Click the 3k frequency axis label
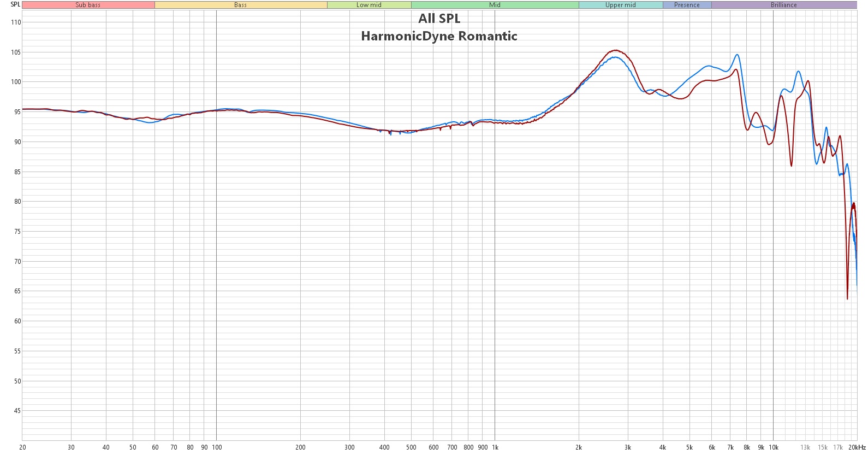Screen dimensions: 868x454 (x=628, y=447)
